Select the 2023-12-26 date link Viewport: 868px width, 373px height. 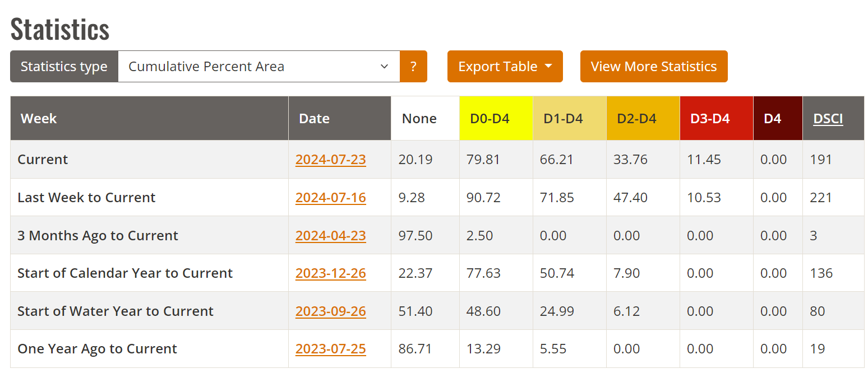[x=331, y=273]
